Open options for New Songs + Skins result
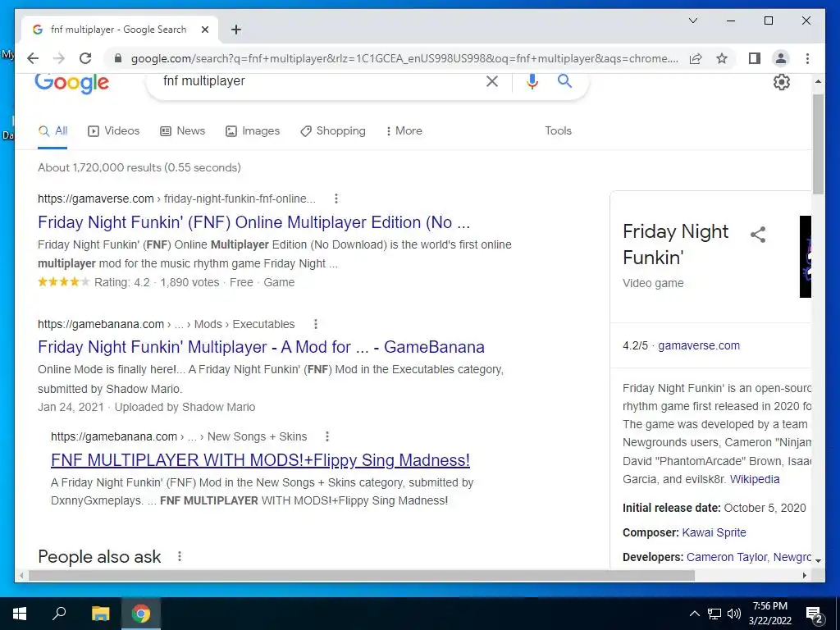The height and width of the screenshot is (630, 840). click(326, 436)
